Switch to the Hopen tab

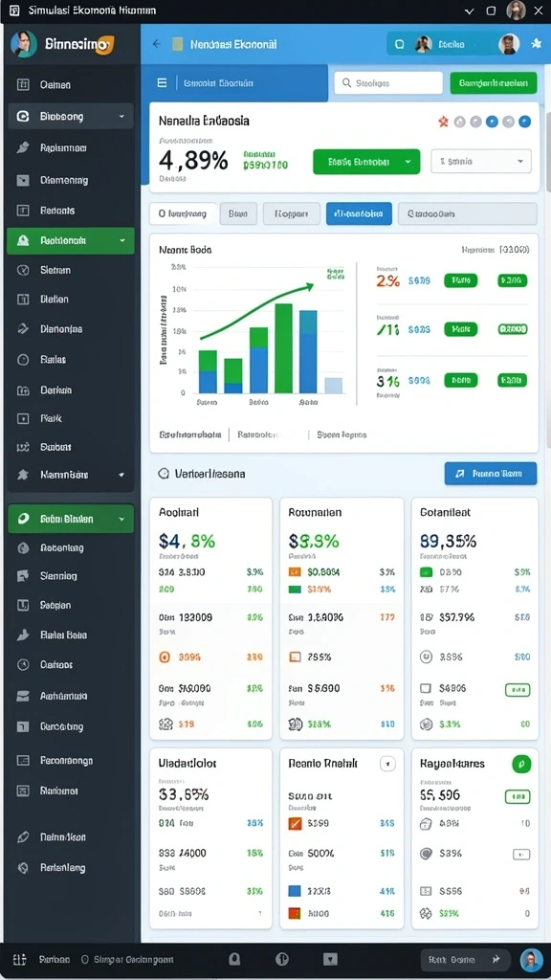[291, 213]
